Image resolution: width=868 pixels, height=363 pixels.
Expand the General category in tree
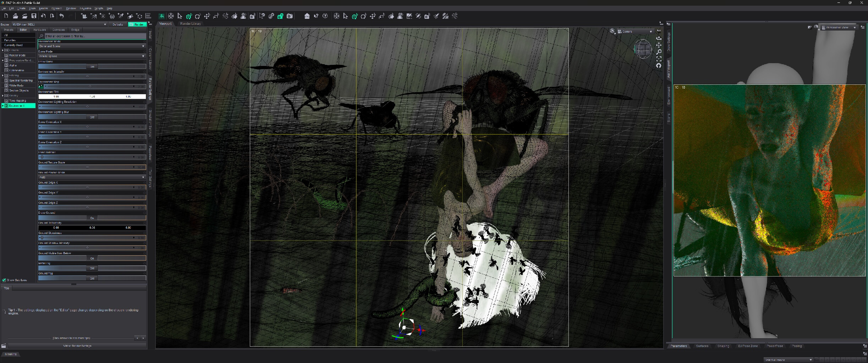(x=3, y=50)
